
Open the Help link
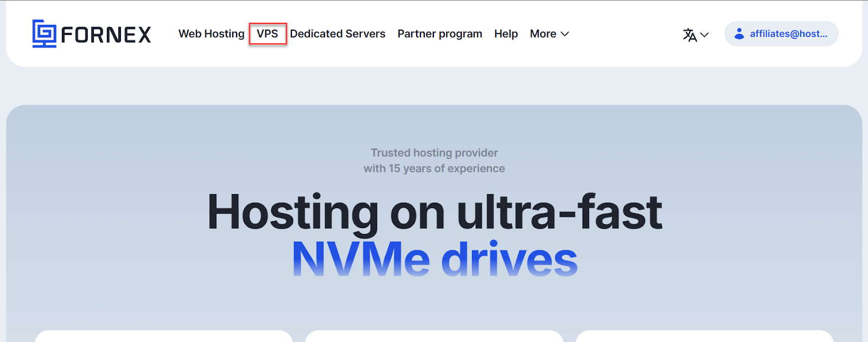point(506,34)
